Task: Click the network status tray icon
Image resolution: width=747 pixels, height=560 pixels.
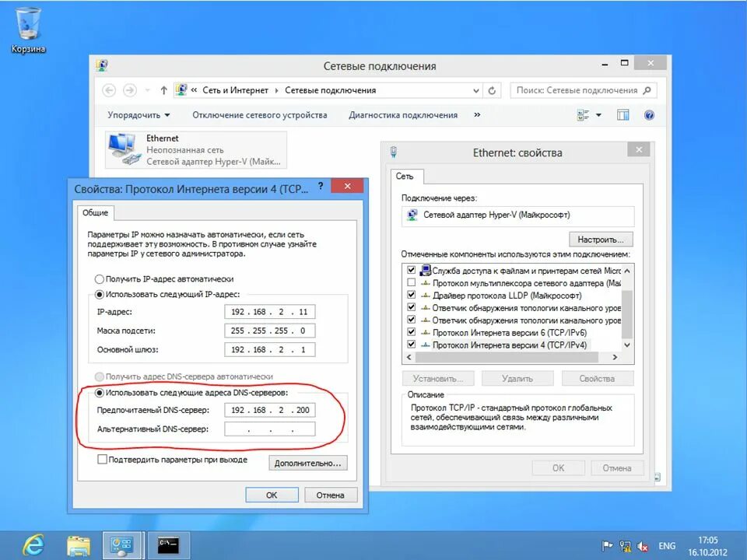Action: tap(625, 546)
